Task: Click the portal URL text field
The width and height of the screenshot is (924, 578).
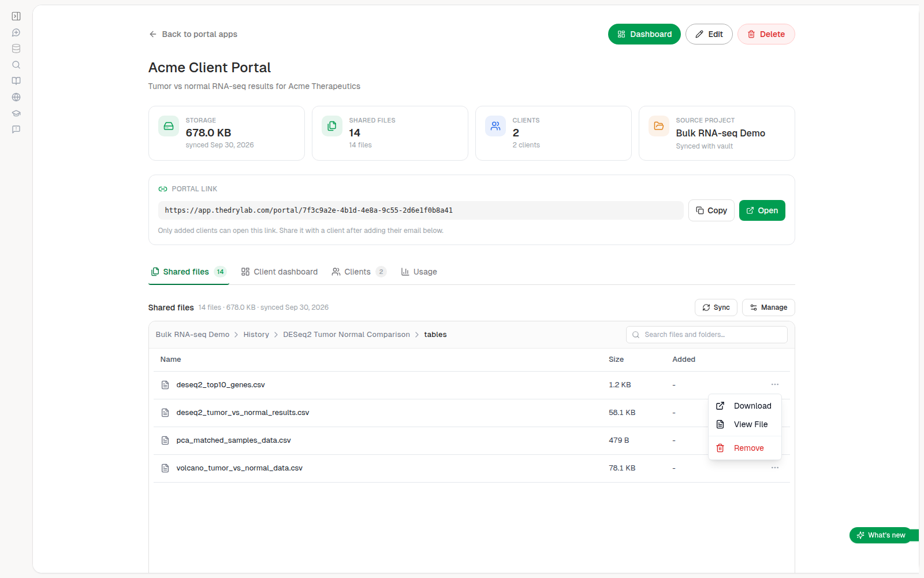Action: click(421, 210)
